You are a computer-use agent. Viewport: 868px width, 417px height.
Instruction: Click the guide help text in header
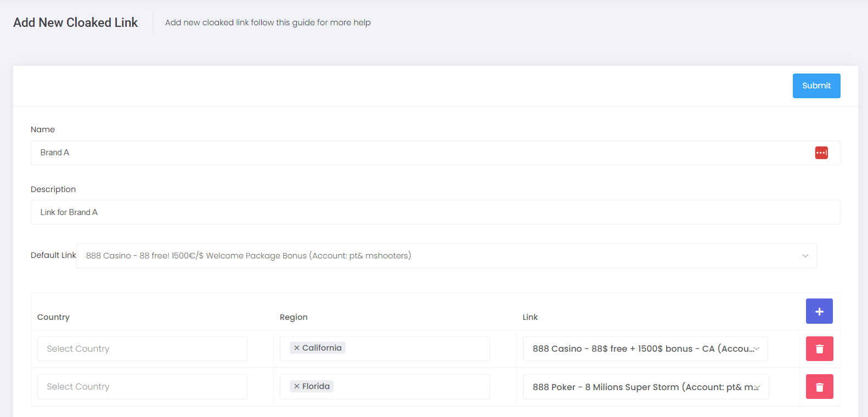[x=268, y=22]
